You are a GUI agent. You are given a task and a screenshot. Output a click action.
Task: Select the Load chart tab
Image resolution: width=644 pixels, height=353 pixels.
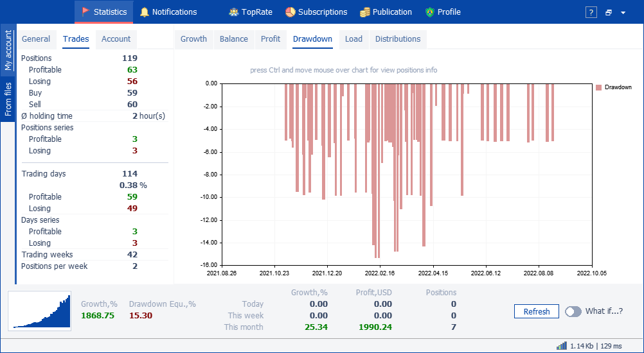[353, 39]
